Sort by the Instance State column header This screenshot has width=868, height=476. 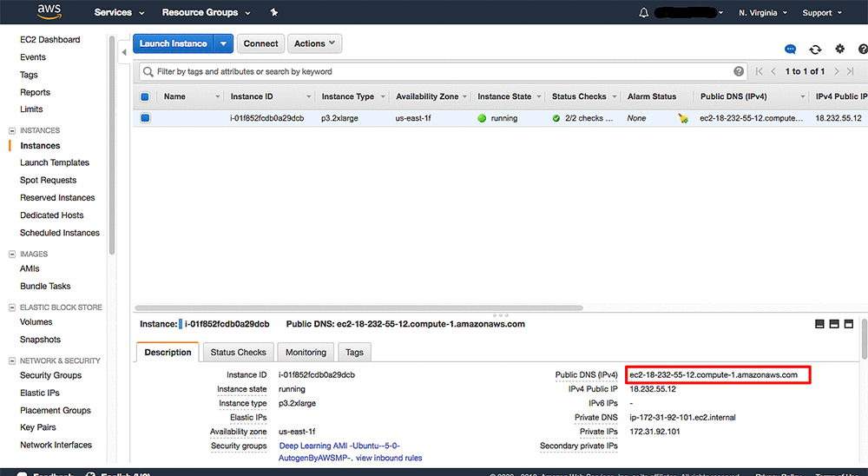pos(504,96)
